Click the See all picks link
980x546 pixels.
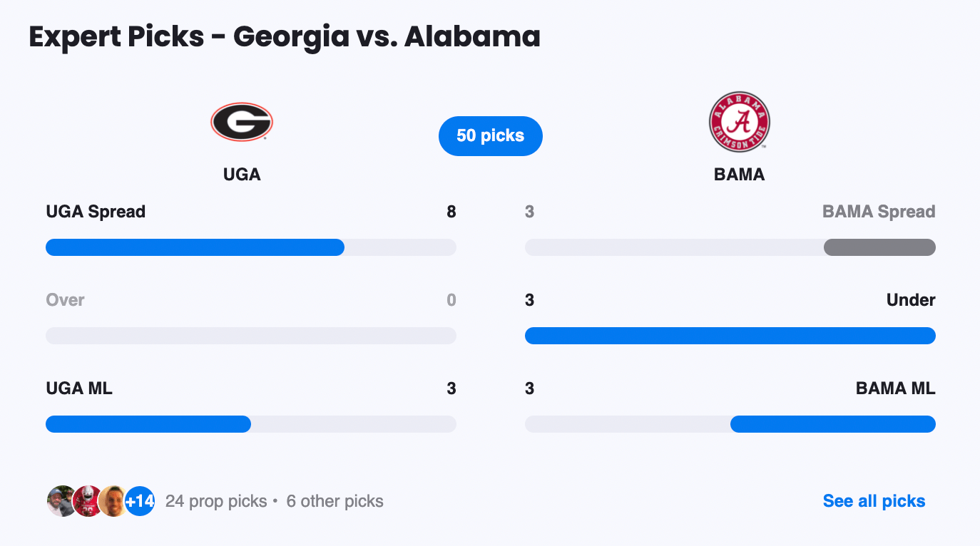click(x=873, y=501)
